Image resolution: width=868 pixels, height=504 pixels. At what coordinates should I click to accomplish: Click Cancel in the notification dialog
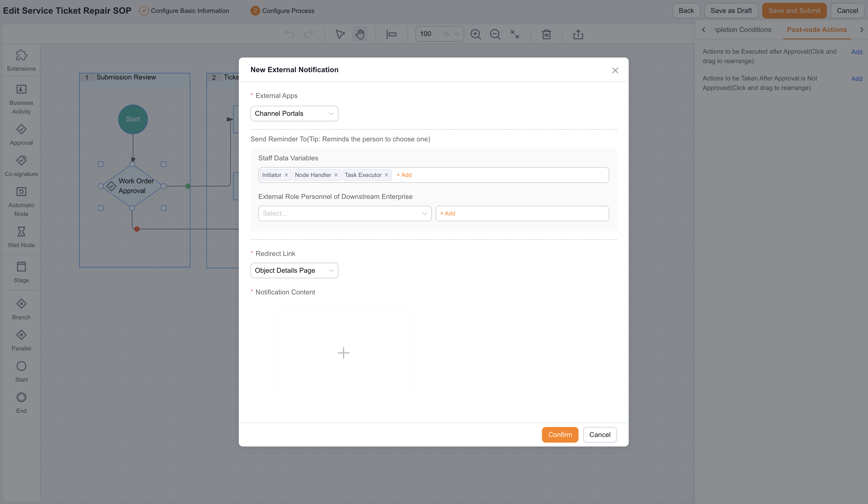click(600, 435)
